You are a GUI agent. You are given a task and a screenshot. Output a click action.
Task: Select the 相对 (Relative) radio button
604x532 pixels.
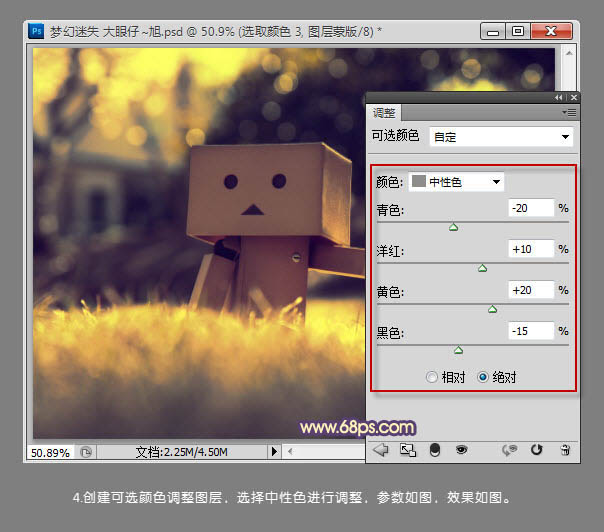(432, 377)
